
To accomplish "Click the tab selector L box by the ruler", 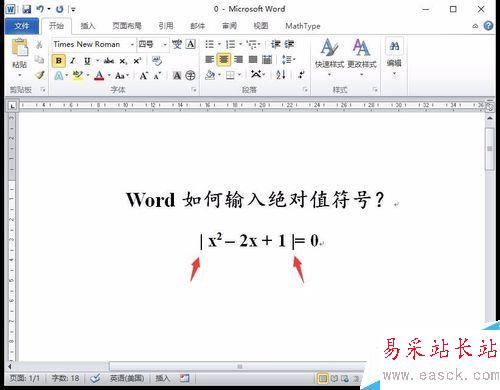I will click(12, 106).
